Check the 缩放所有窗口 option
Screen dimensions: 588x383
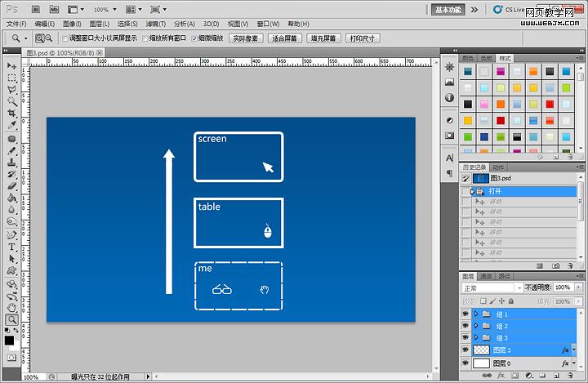click(x=145, y=38)
